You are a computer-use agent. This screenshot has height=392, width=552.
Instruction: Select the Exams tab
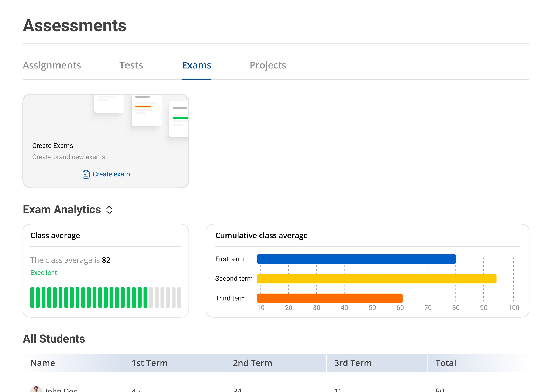pos(196,65)
